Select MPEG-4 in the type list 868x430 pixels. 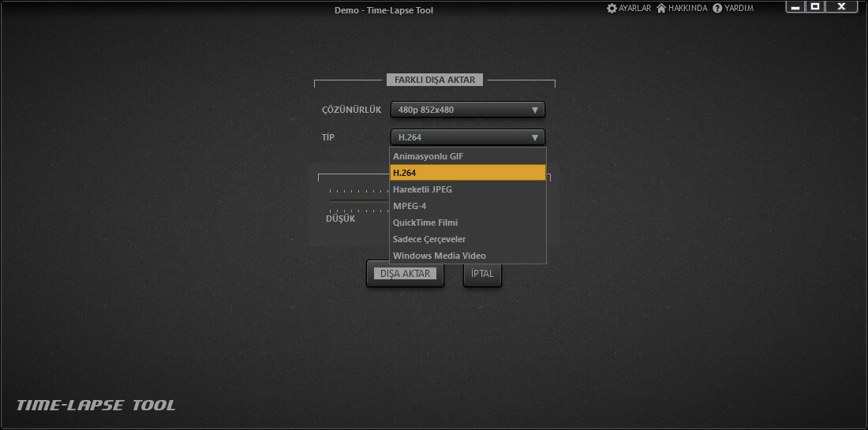coord(467,206)
